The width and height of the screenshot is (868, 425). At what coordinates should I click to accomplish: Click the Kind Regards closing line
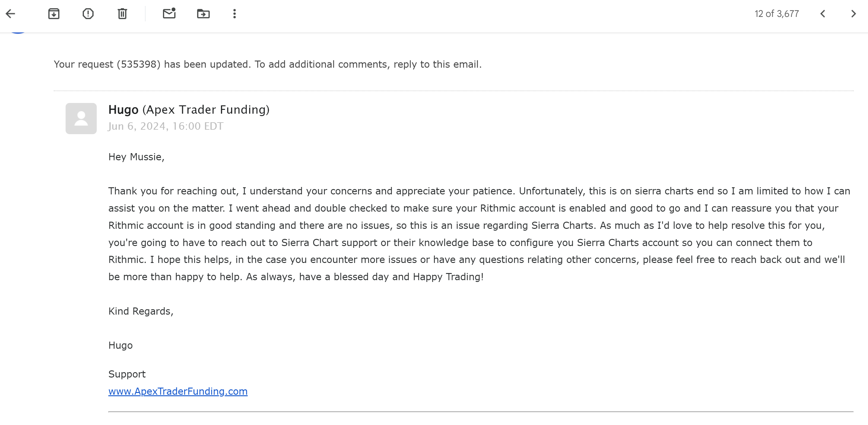click(140, 311)
